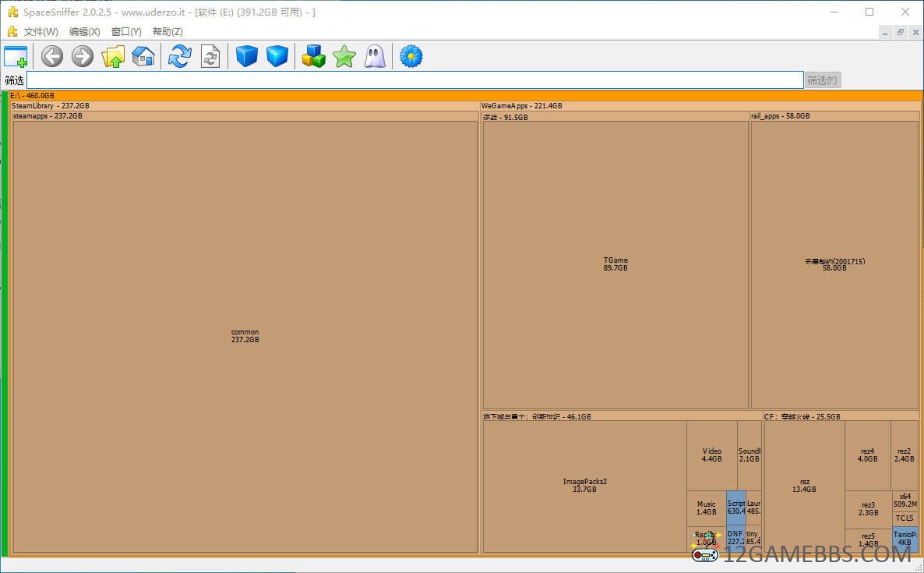Click the Laur 485 block
924x573 pixels.
coord(753,508)
